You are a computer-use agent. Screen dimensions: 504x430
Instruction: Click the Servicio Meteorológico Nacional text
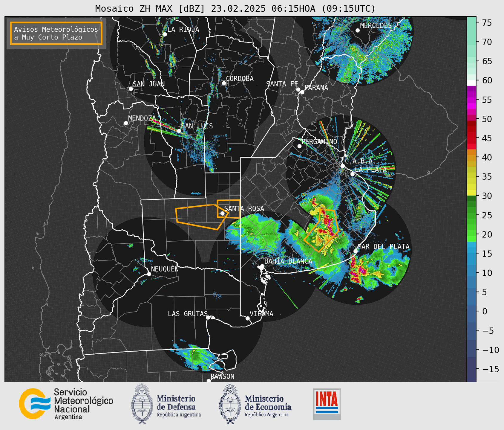83,404
